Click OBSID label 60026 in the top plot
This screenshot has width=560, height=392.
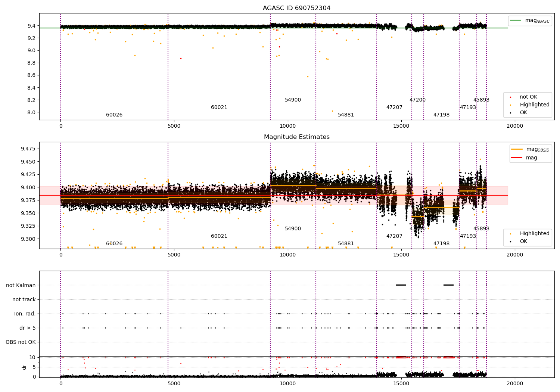114,115
